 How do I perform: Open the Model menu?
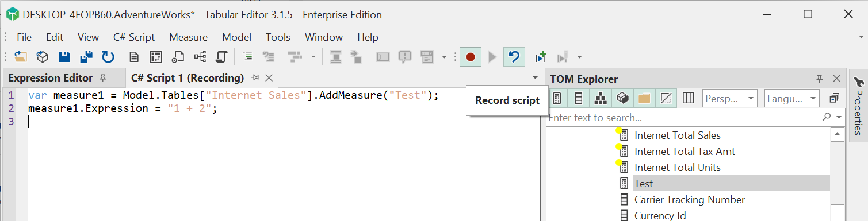click(x=237, y=37)
